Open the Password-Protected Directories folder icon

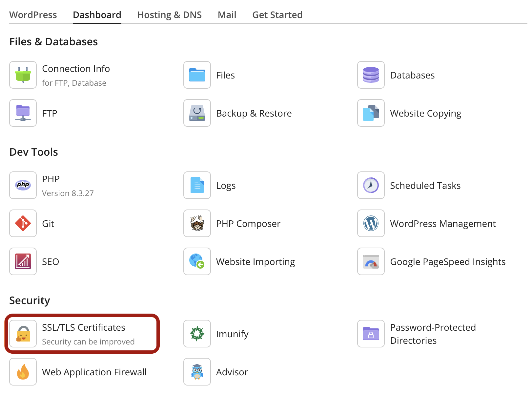click(x=371, y=334)
